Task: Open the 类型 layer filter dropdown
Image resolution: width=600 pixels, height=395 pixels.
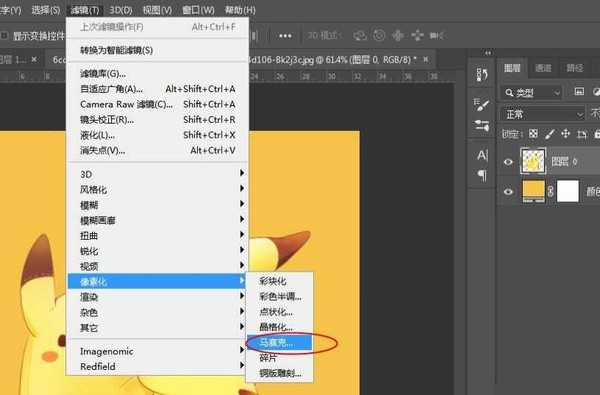Action: pyautogui.click(x=531, y=92)
